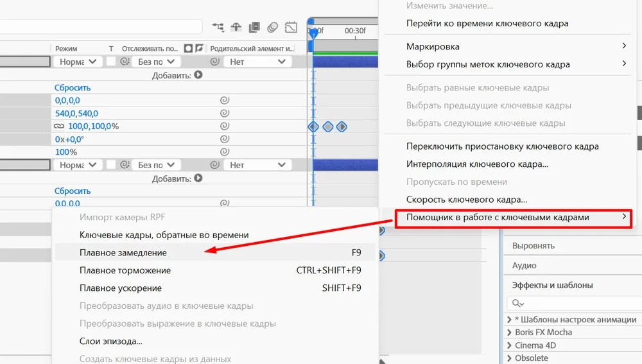Click upper layer's track matte pick whip
Screen dimensions: 642x364
(125, 62)
